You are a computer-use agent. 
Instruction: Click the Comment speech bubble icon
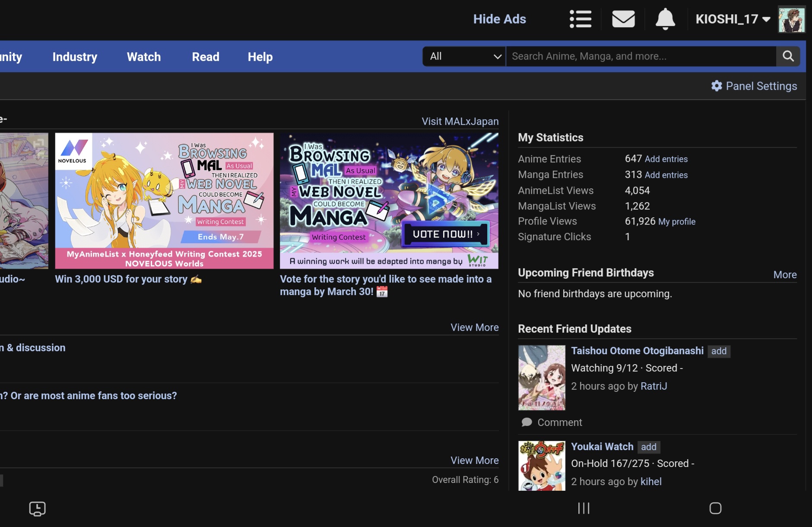[527, 422]
